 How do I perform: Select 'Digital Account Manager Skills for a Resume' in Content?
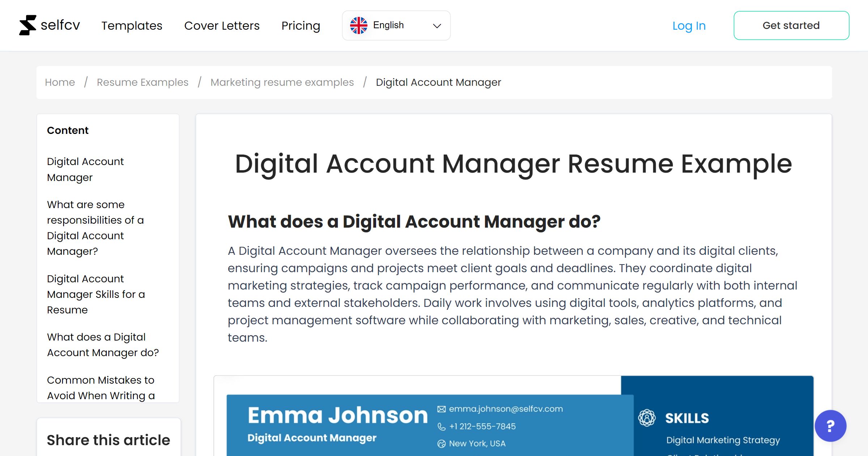[96, 294]
